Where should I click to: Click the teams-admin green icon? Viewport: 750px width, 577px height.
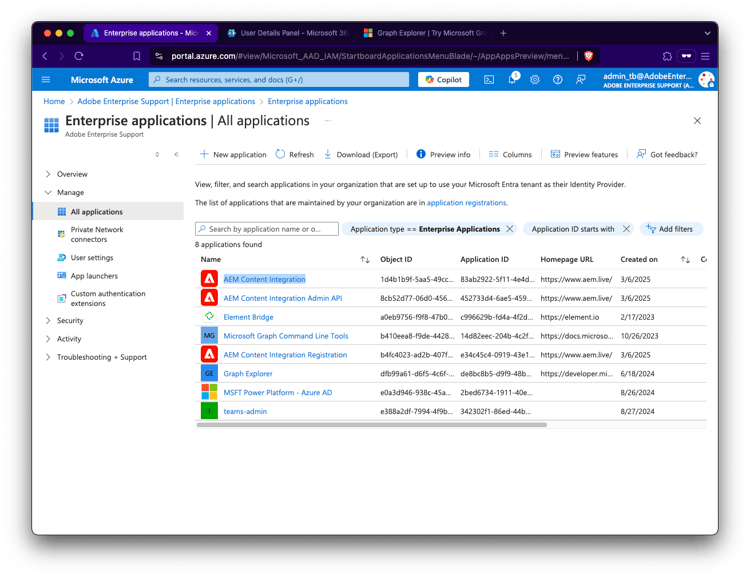[209, 411]
